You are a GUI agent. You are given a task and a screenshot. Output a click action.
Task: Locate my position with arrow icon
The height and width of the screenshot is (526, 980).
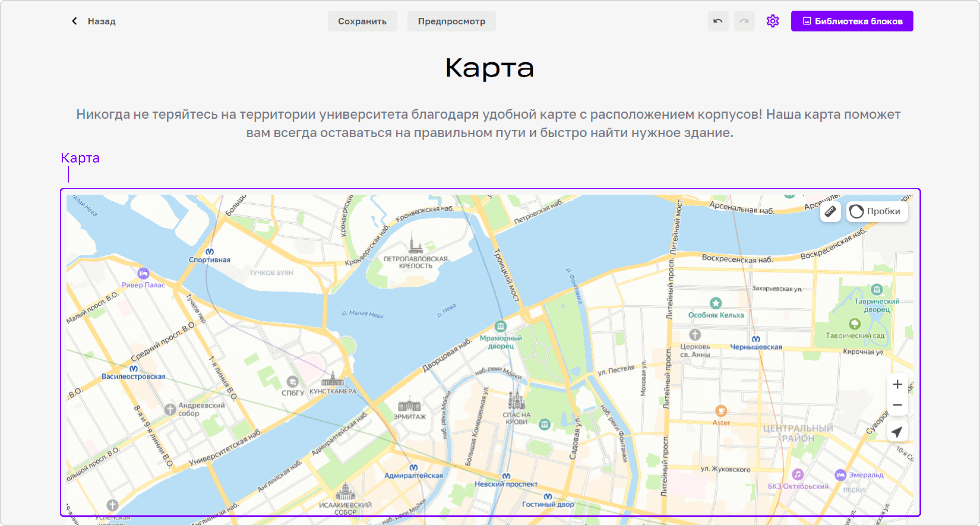click(897, 432)
